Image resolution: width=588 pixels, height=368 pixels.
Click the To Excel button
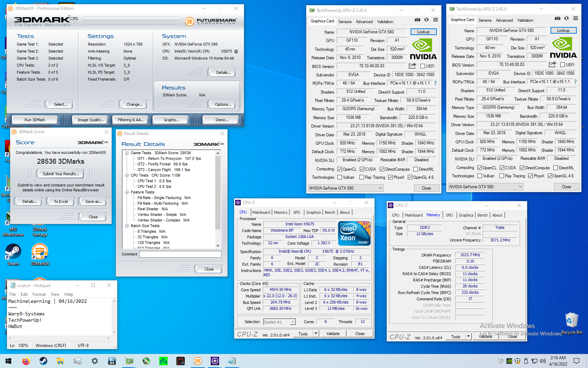61,202
